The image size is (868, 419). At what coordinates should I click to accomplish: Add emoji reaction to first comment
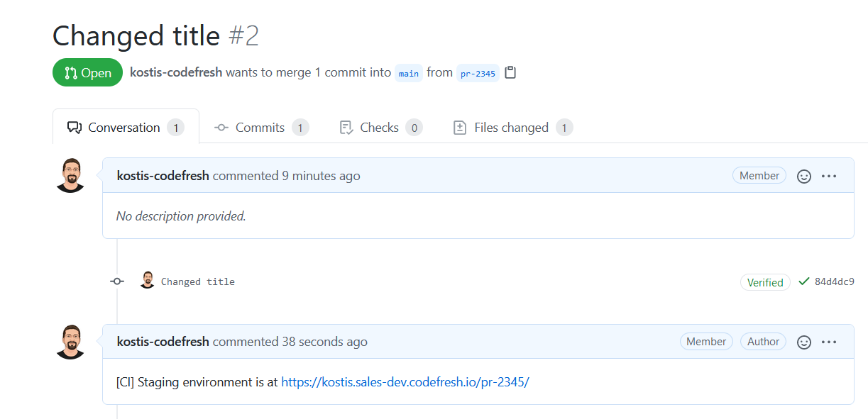pos(804,177)
